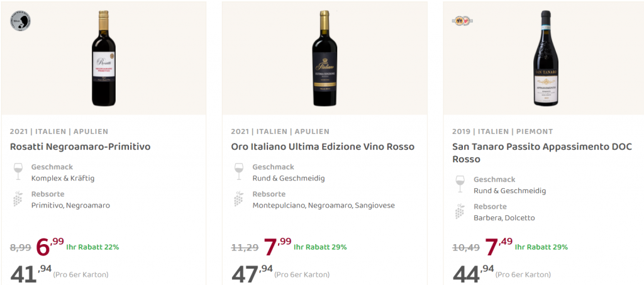The width and height of the screenshot is (644, 285).
Task: Click the award badge on Rosatti card
Action: click(20, 20)
